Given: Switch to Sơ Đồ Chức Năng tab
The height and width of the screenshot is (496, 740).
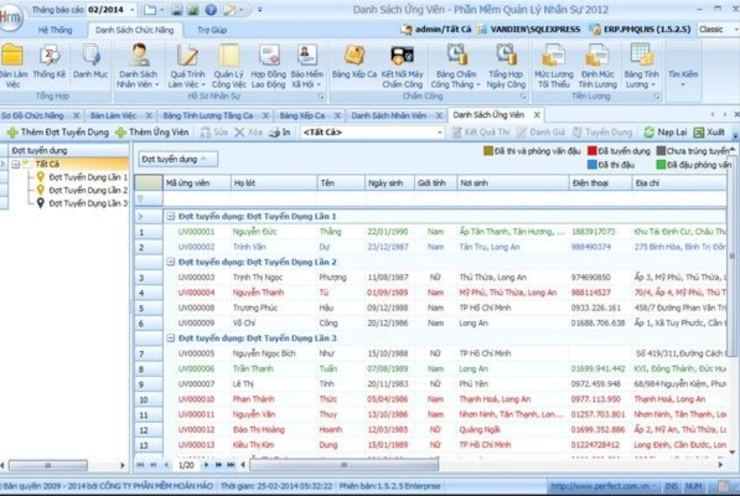Looking at the screenshot, I should (x=32, y=115).
